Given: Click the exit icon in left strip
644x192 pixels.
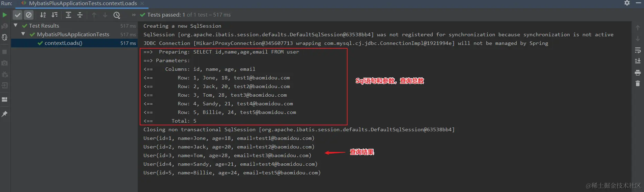Looking at the screenshot, I should 4,85.
